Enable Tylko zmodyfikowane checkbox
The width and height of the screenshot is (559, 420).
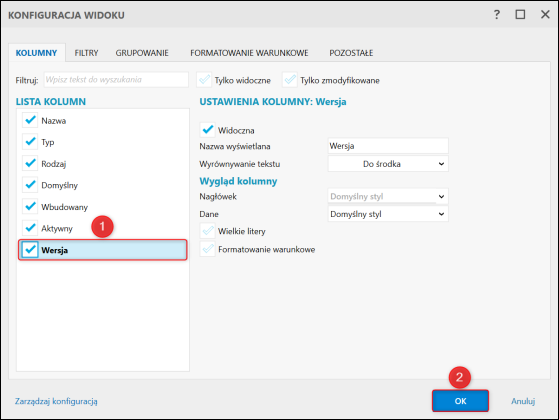[x=290, y=80]
